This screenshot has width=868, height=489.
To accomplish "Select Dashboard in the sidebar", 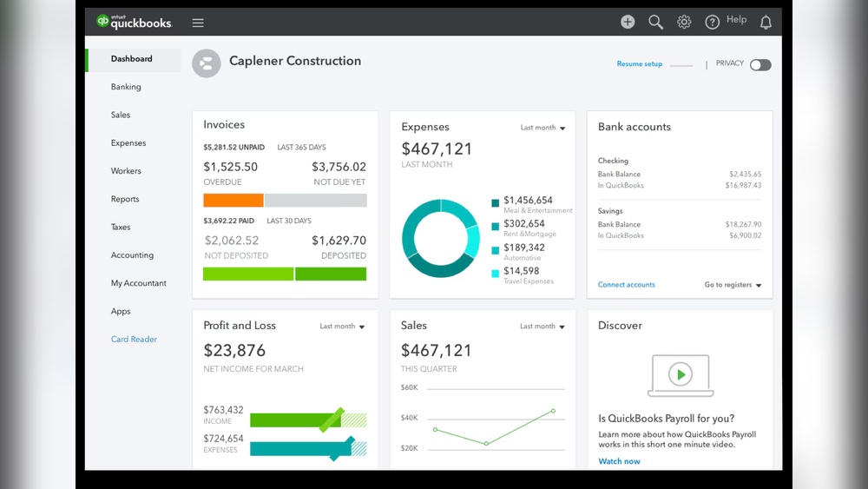I will 131,59.
